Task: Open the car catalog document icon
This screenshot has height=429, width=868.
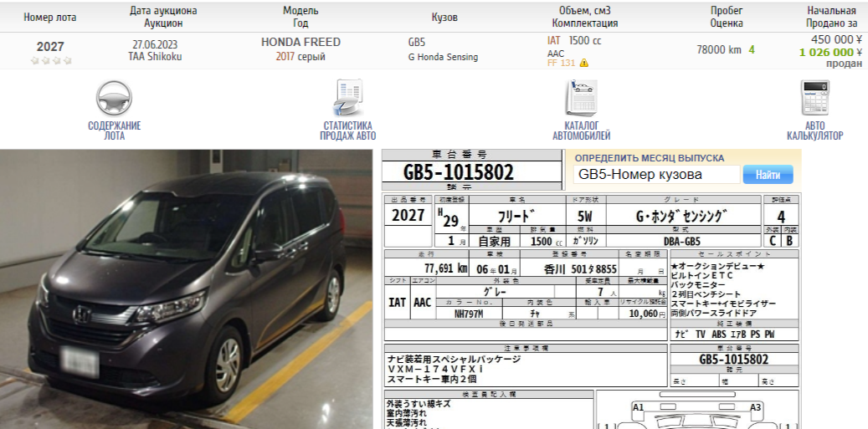Action: click(x=581, y=99)
